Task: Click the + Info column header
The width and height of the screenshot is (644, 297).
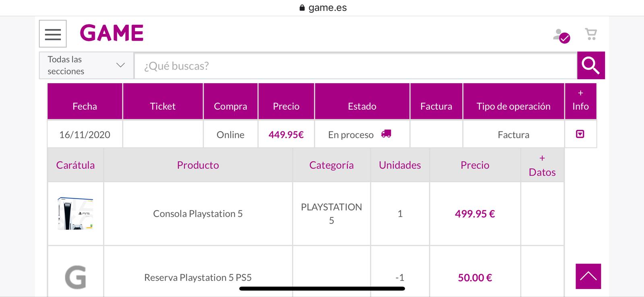Action: [580, 100]
